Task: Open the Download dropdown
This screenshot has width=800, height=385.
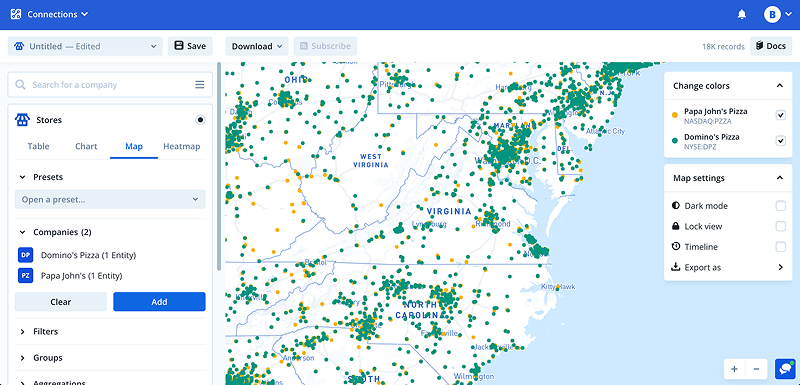Action: tap(257, 46)
